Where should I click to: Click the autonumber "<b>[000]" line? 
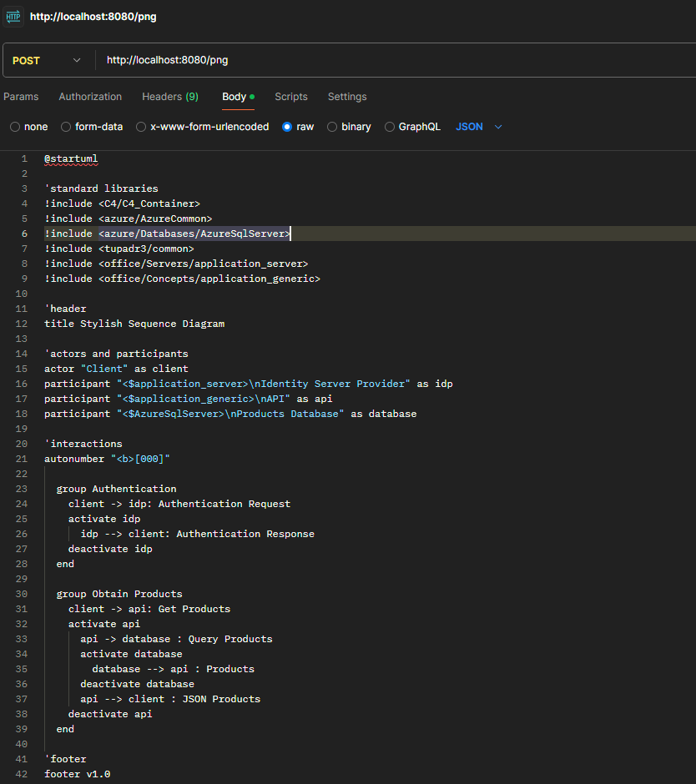(107, 459)
